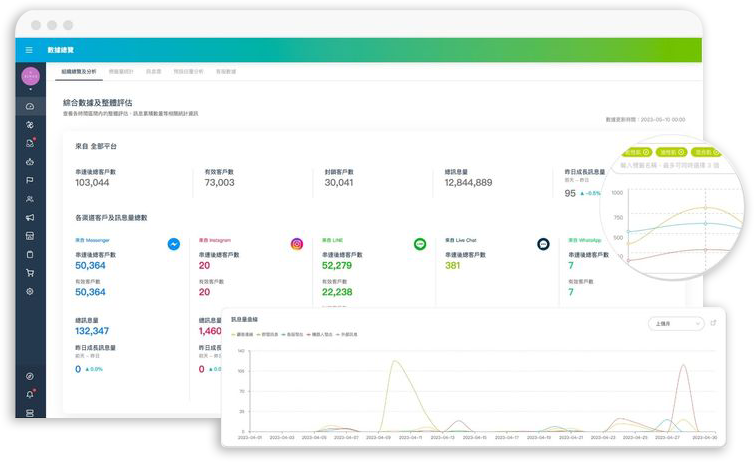Click the yesterday growth value 95
Image resolution: width=754 pixels, height=462 pixels.
(x=570, y=193)
